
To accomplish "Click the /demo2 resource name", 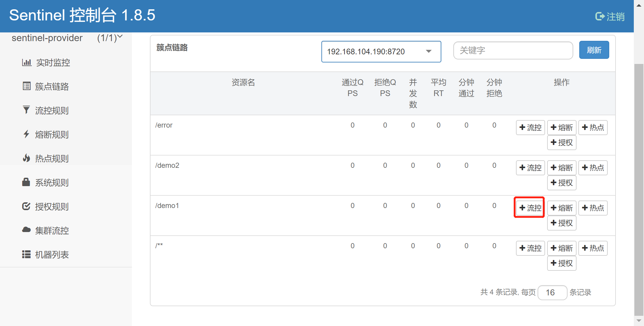I will point(167,165).
